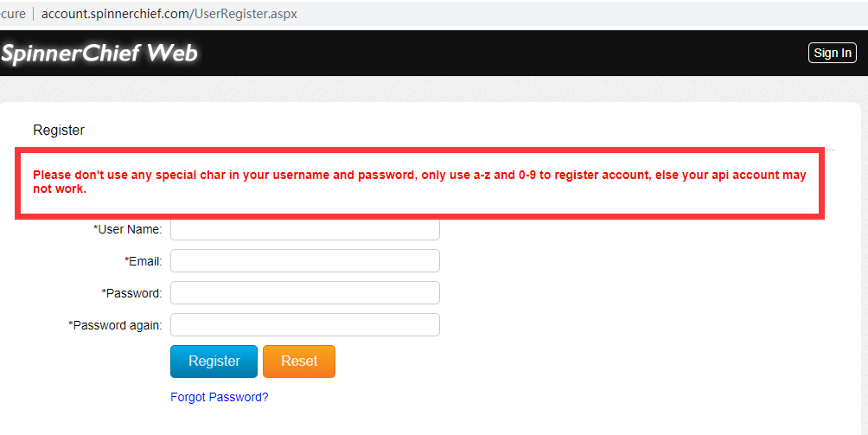Click the browser address bar URL

pyautogui.click(x=169, y=14)
